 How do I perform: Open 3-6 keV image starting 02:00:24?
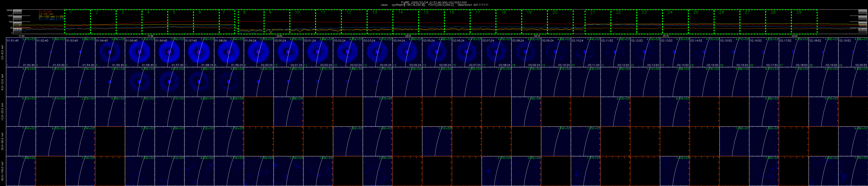pos(288,52)
